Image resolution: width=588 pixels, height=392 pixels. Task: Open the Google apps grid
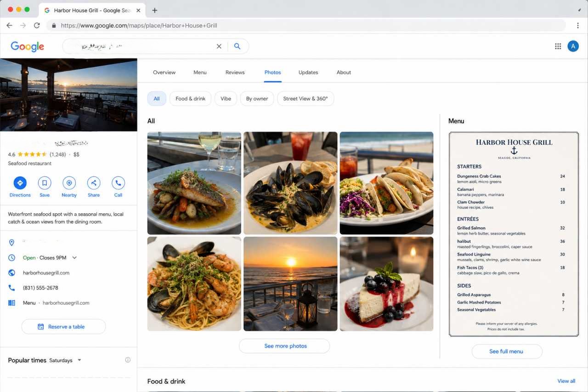coord(558,46)
